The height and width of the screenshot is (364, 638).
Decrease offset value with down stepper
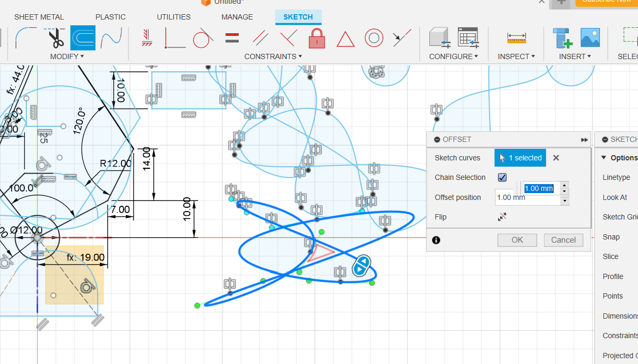565,191
